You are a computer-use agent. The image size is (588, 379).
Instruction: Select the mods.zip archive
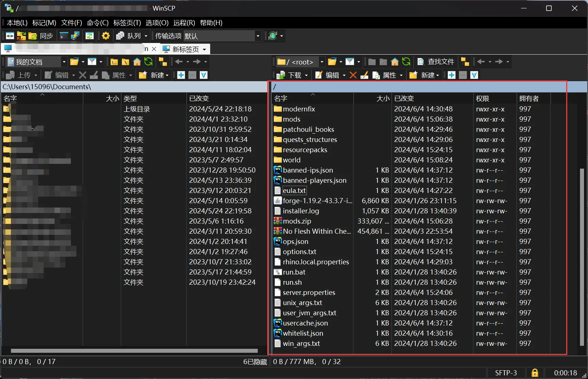pyautogui.click(x=297, y=221)
